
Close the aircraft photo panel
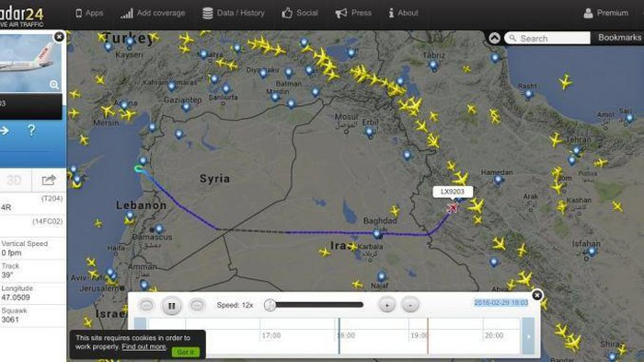(59, 37)
